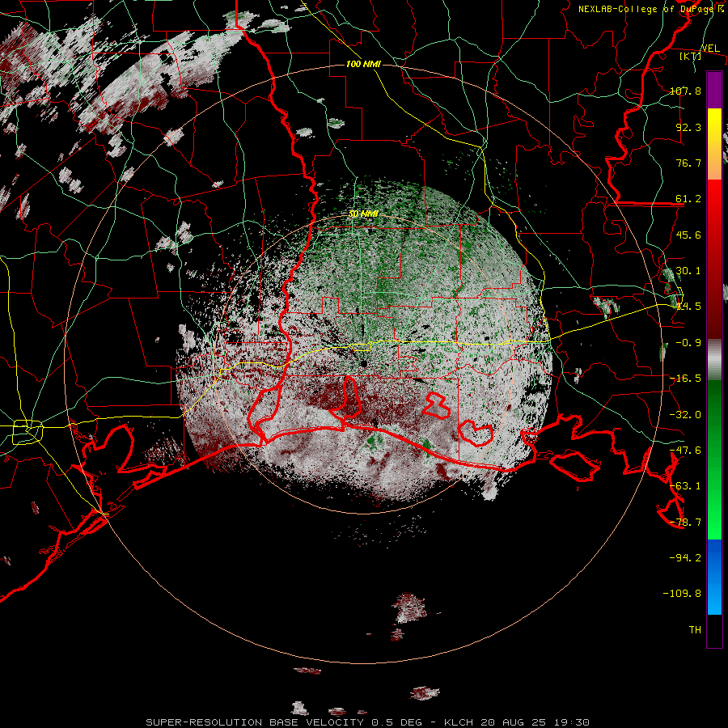Image resolution: width=728 pixels, height=728 pixels.
Task: Select the -109.8 velocity scale value
Action: pos(682,594)
